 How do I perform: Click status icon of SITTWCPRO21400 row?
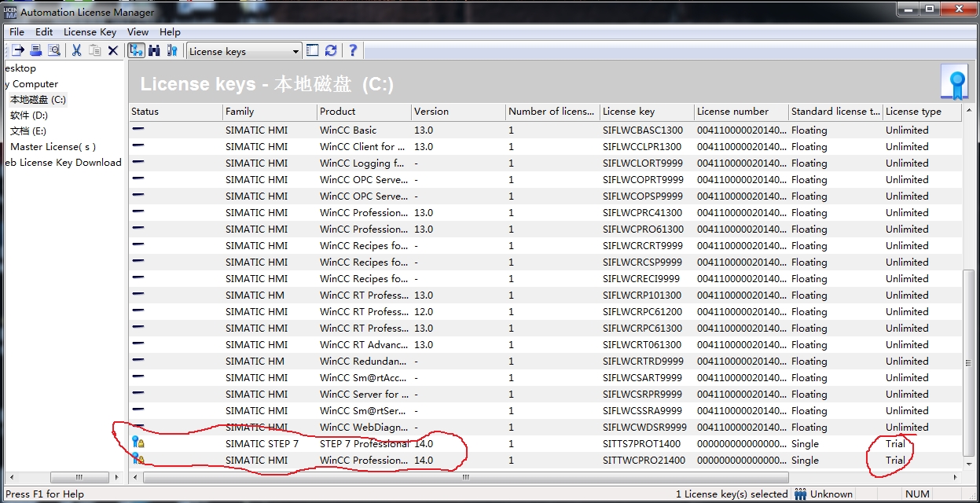click(138, 460)
